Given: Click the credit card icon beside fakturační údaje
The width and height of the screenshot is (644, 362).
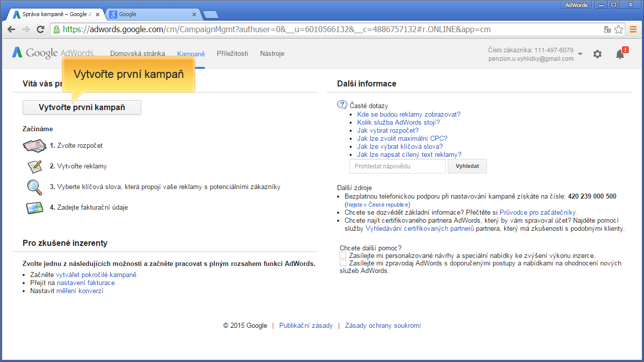Looking at the screenshot, I should (34, 207).
